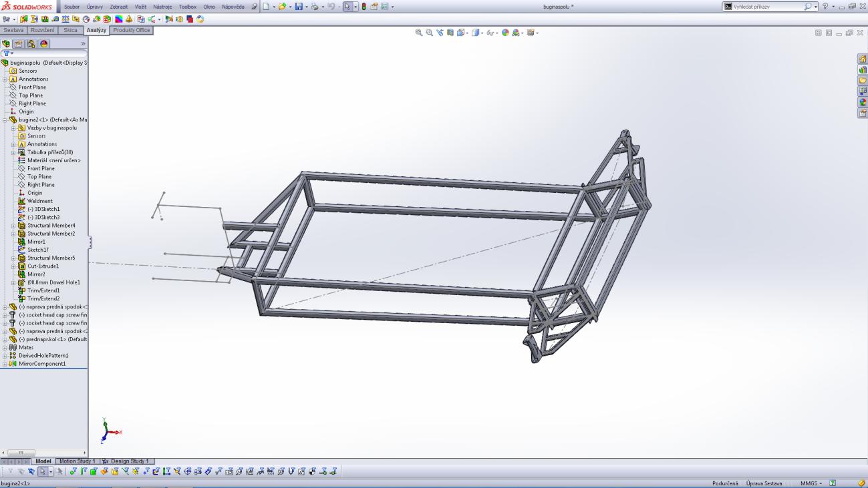Viewport: 868px width, 488px height.
Task: Expand the Structural Member4 tree node
Action: coord(13,226)
